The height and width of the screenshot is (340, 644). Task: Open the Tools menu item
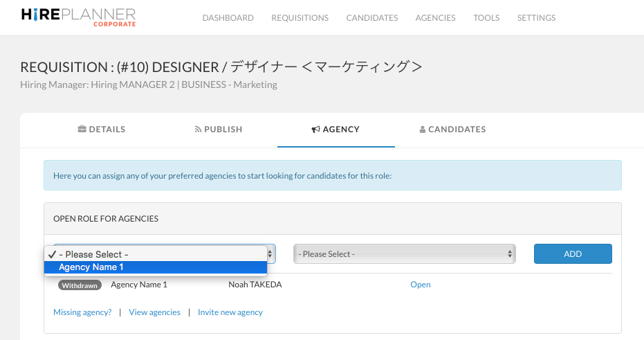pos(486,18)
